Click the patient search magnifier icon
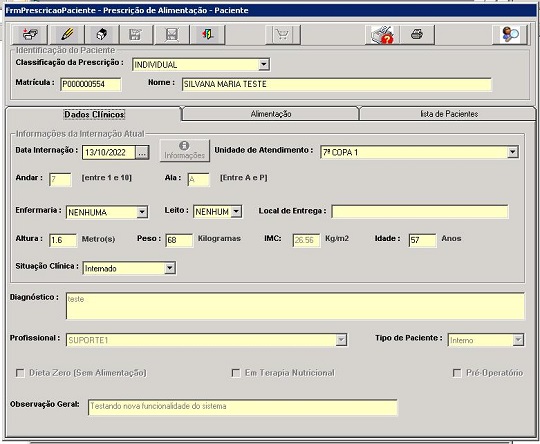This screenshot has width=540, height=444. pos(510,34)
